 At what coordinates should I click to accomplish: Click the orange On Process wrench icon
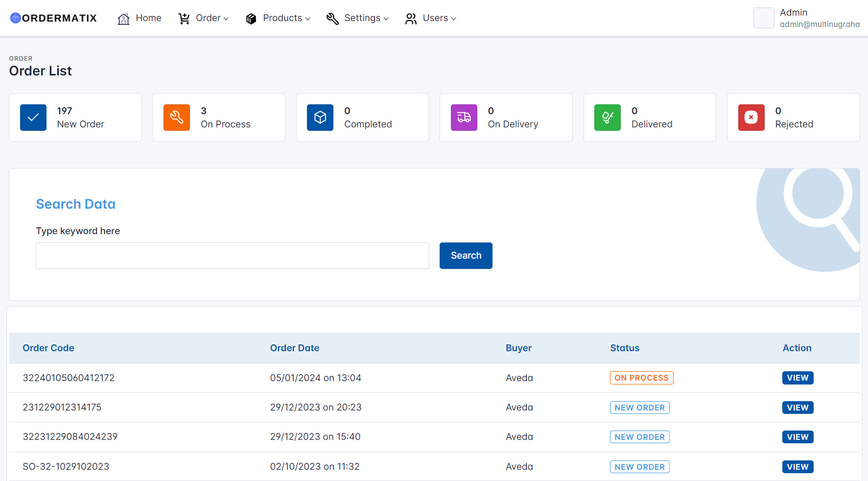pyautogui.click(x=176, y=118)
